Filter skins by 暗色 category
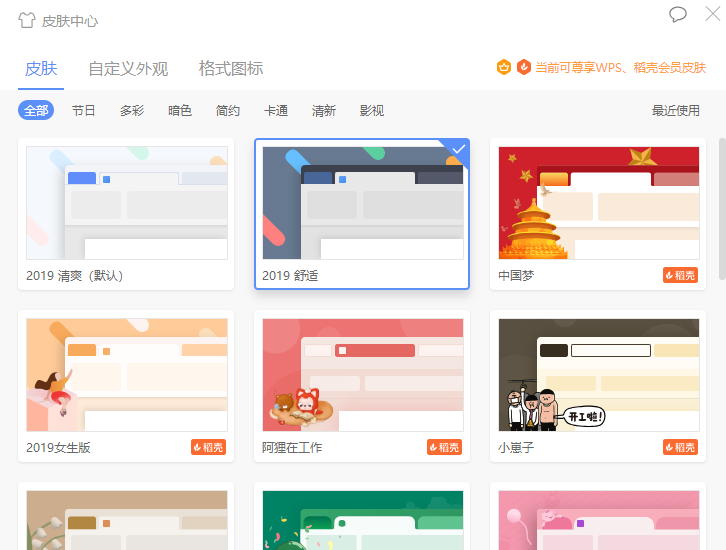The width and height of the screenshot is (726, 550). (x=180, y=110)
